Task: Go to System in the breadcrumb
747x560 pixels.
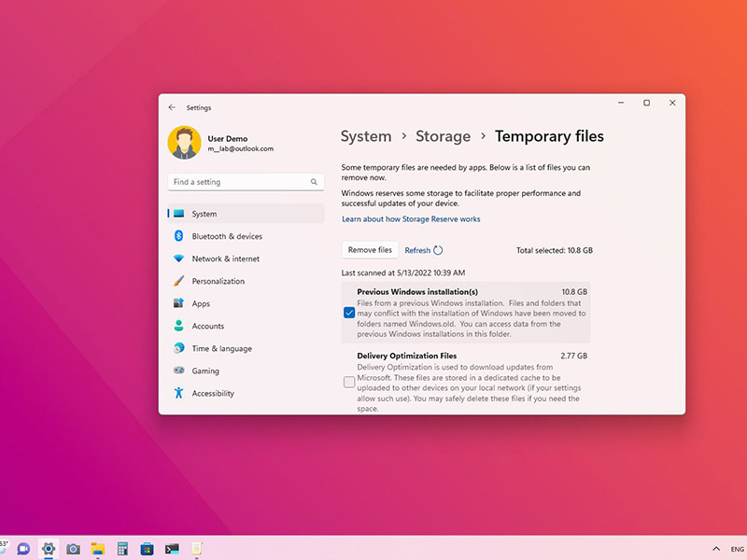Action: click(x=366, y=136)
